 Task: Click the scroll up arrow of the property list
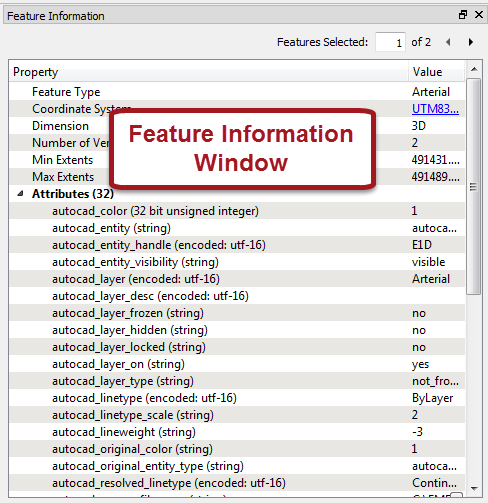[x=474, y=69]
